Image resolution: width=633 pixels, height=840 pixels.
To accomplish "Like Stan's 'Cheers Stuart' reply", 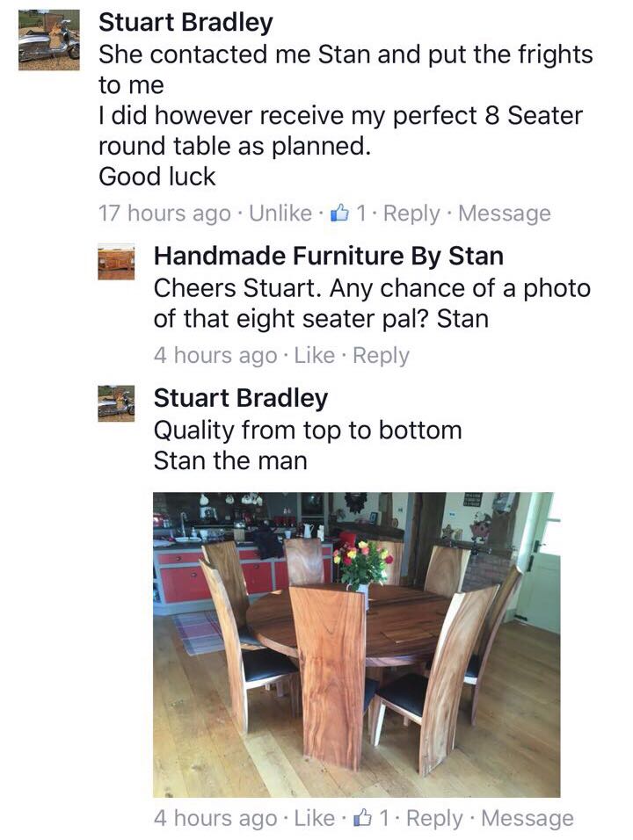I will (314, 355).
